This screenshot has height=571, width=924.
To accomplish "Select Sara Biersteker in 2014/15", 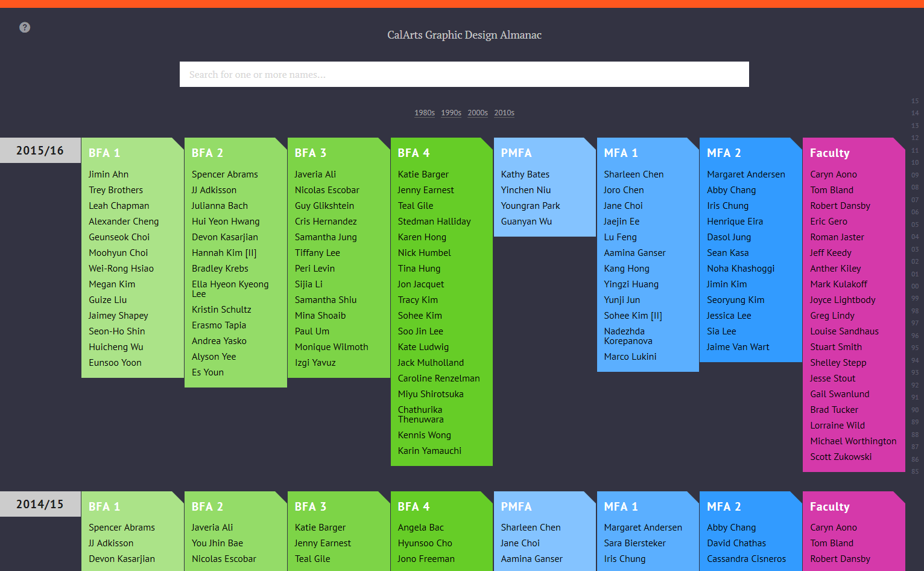I will [635, 543].
